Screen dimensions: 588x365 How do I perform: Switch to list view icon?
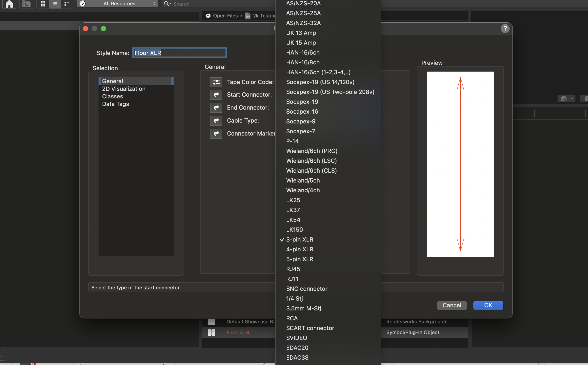click(x=55, y=4)
